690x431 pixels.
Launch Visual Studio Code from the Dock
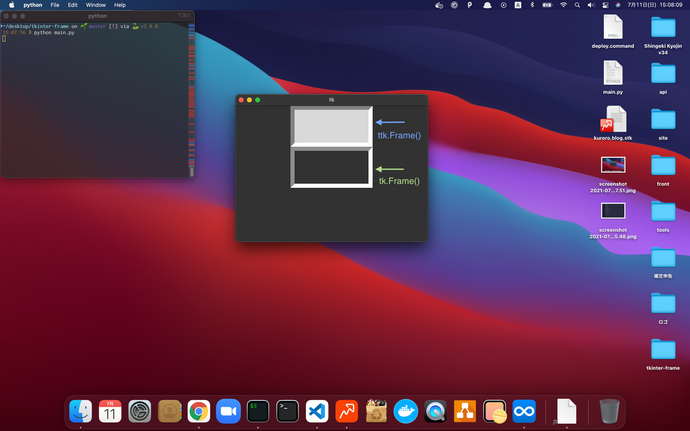pyautogui.click(x=317, y=411)
